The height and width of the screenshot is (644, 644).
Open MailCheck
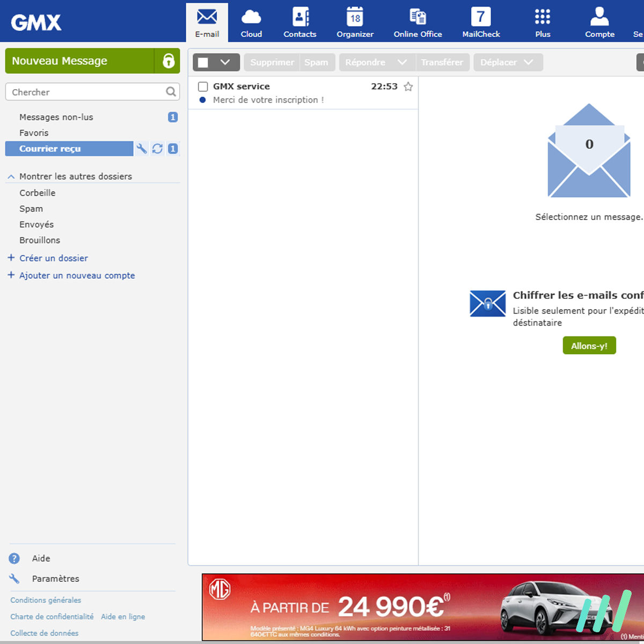click(481, 23)
